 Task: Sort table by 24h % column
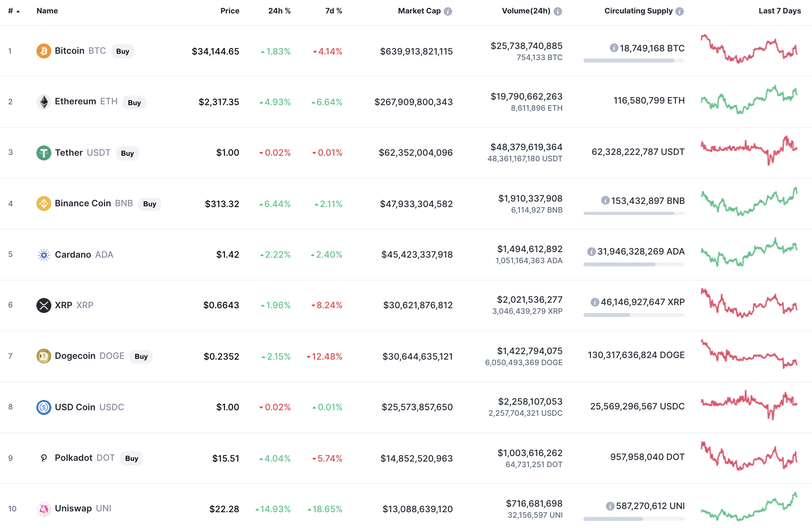[279, 11]
